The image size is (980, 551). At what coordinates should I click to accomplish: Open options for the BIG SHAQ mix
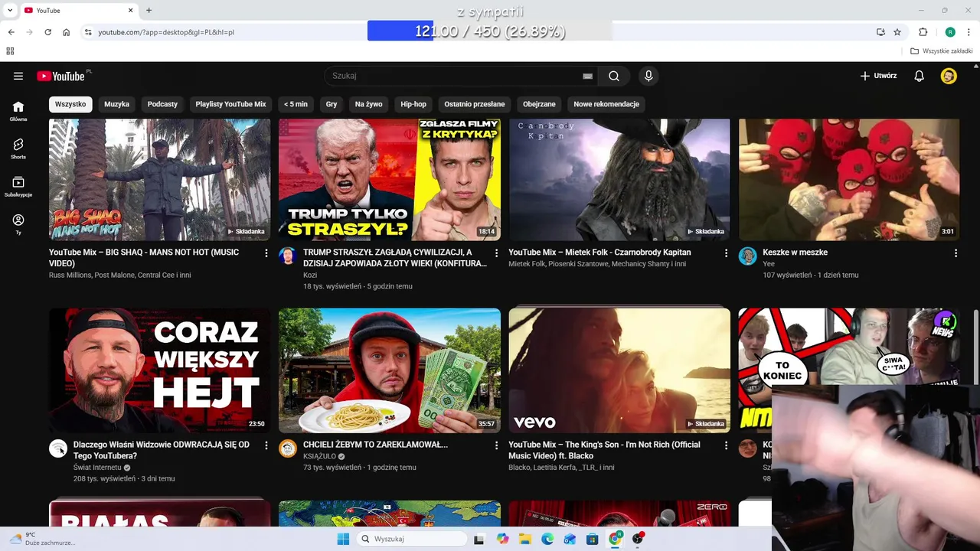tap(266, 253)
